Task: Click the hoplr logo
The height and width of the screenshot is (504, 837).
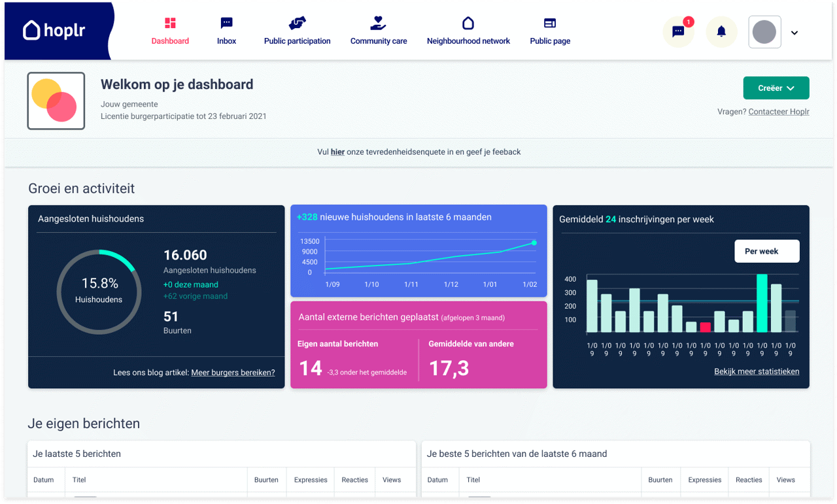Action: click(54, 30)
